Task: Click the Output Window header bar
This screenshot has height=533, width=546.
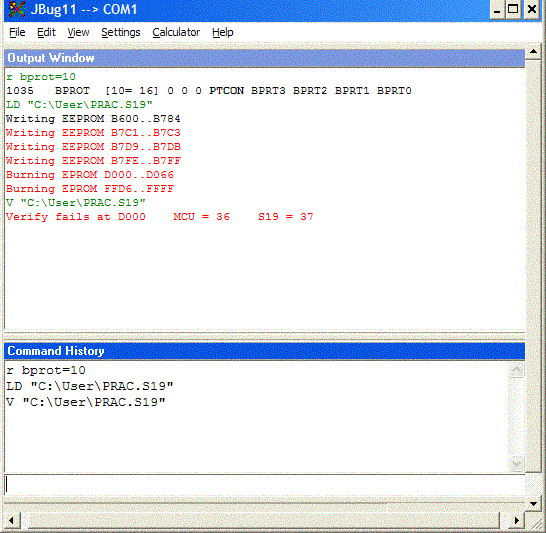Action: click(x=265, y=58)
